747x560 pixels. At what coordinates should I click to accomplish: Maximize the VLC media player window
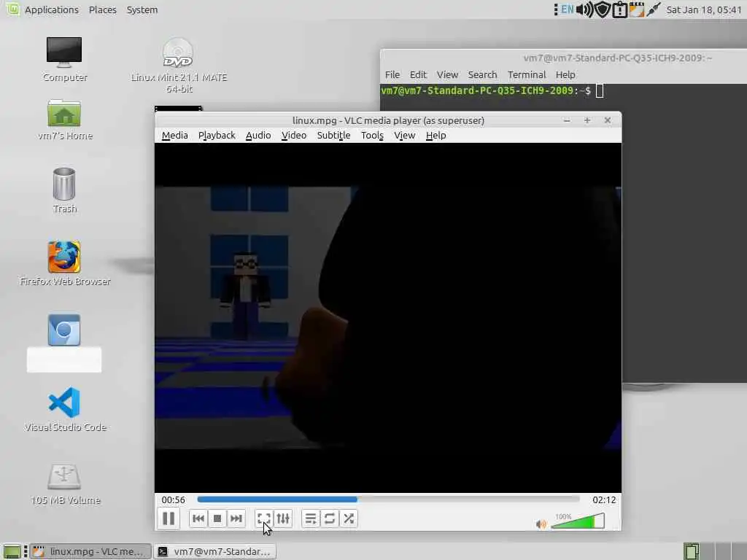(x=587, y=120)
